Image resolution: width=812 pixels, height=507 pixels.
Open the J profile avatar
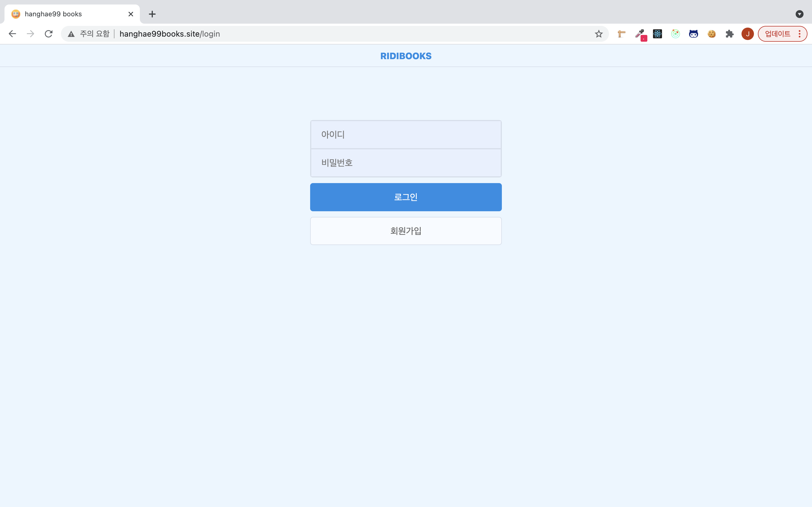pos(748,34)
